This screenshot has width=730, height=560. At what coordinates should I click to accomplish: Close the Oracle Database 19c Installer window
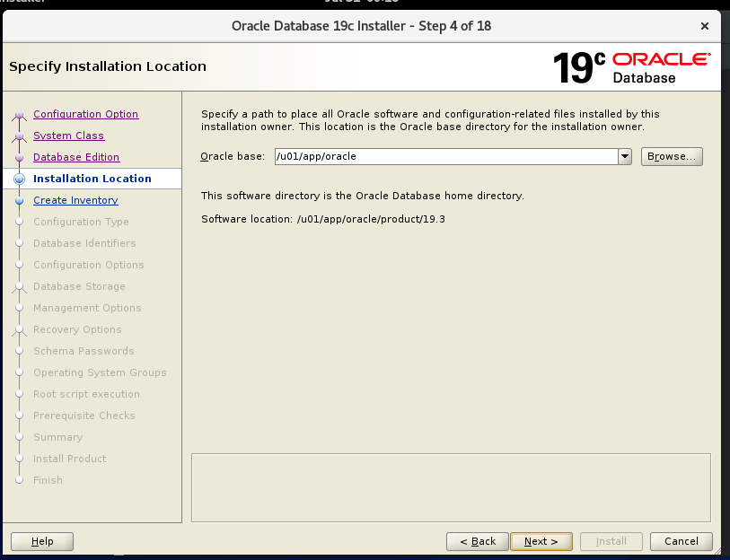(x=705, y=26)
